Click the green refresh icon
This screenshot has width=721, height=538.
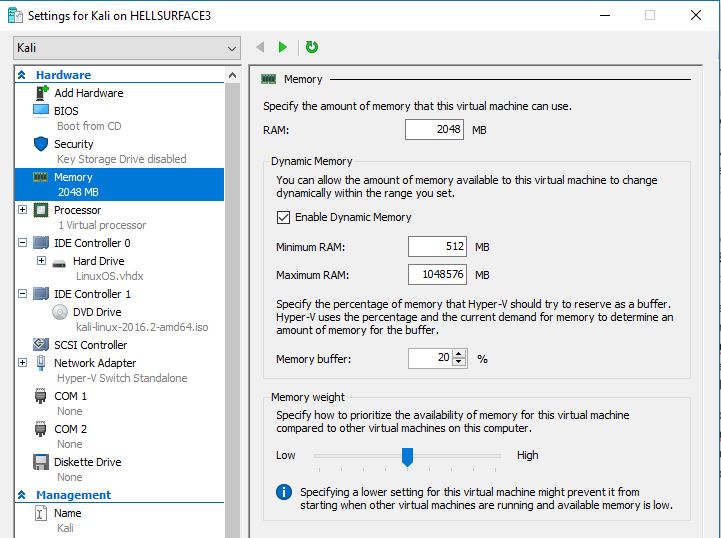pos(312,47)
